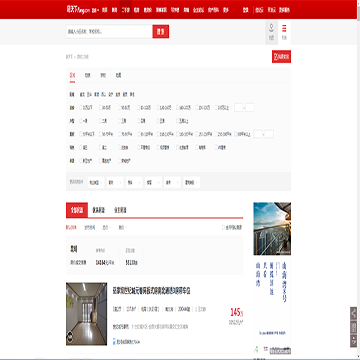Click the QR code icon on right edge

(x=353, y=327)
